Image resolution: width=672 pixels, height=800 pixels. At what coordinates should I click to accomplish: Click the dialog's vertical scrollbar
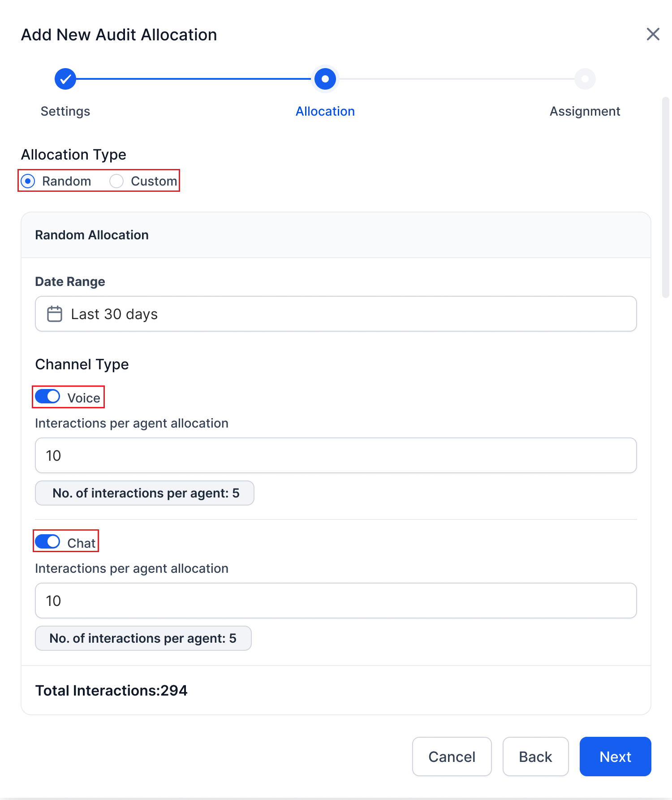click(665, 197)
